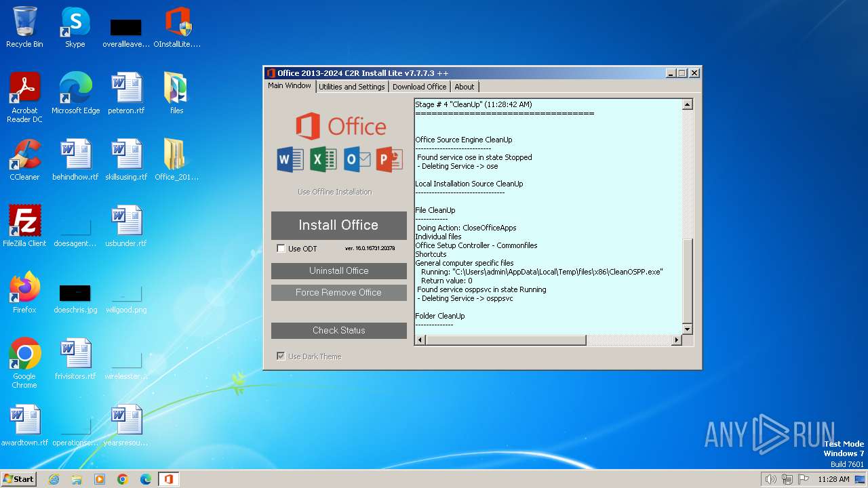Click the Show Desktop button

(860, 479)
